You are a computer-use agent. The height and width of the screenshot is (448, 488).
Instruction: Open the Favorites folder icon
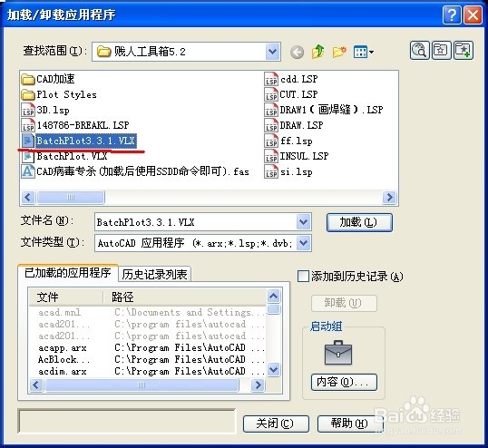coord(441,50)
